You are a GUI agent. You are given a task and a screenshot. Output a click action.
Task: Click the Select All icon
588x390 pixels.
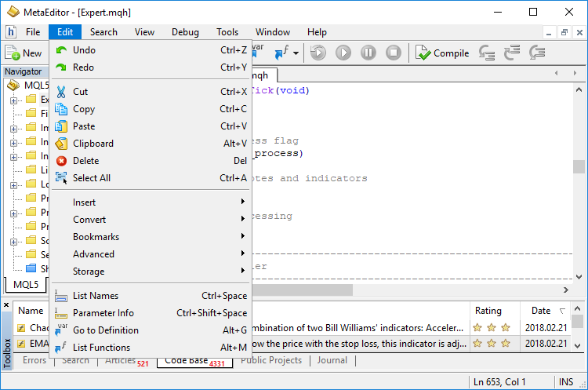(61, 177)
